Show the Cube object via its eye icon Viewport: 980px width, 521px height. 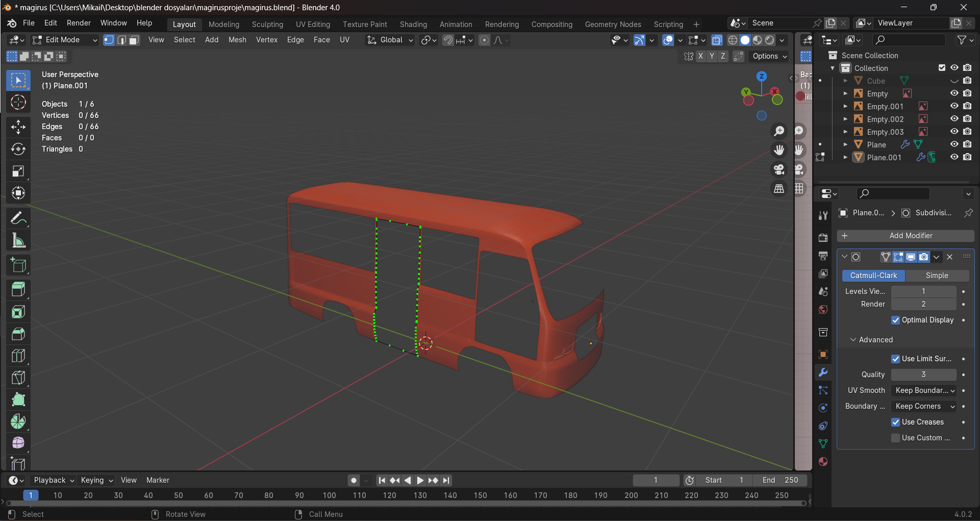point(954,81)
